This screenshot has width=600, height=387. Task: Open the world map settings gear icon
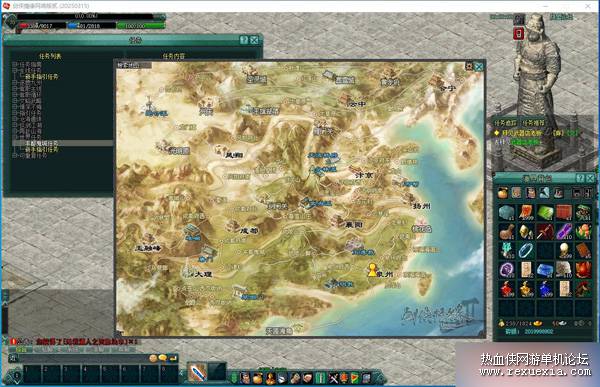pyautogui.click(x=469, y=67)
